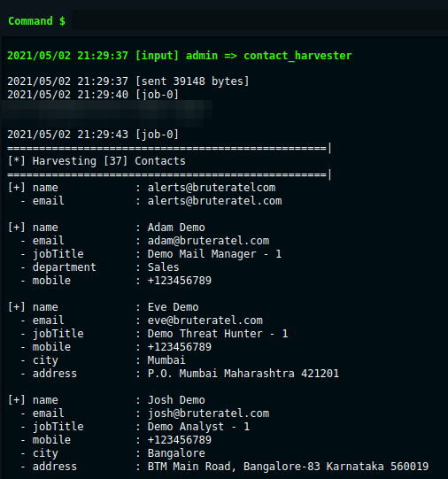The image size is (448, 479).
Task: Click the contact_harvester input command line
Action: [180, 56]
